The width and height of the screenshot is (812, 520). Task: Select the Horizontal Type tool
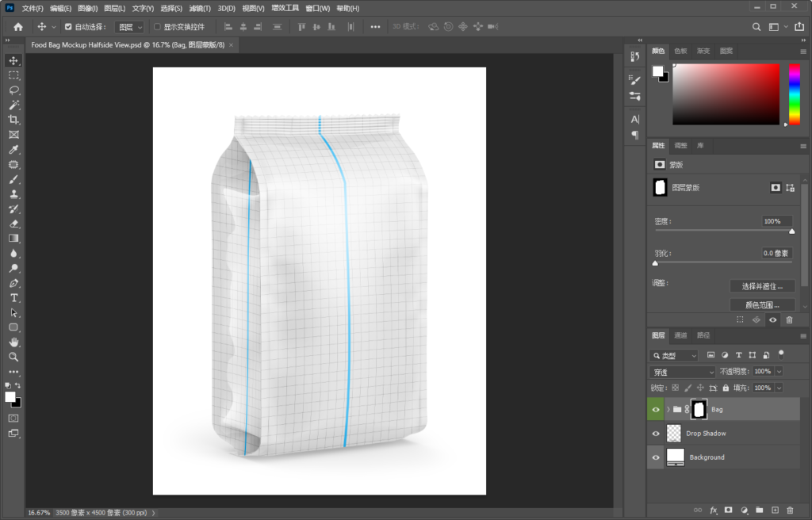tap(14, 298)
